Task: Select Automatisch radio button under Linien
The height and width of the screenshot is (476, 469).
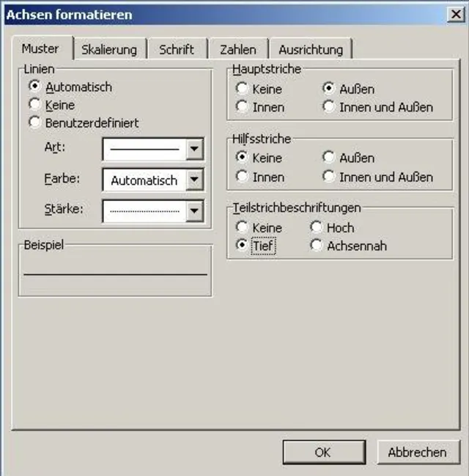Action: pyautogui.click(x=34, y=87)
